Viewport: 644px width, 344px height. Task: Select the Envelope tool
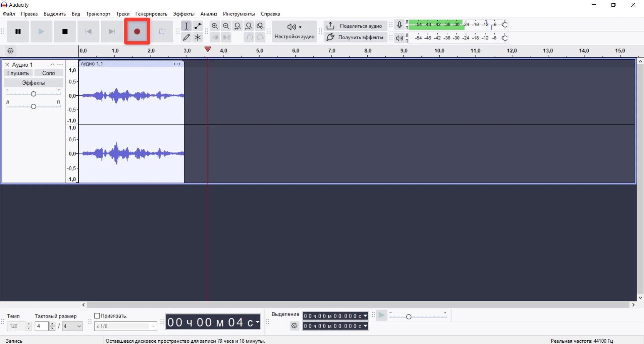click(198, 26)
